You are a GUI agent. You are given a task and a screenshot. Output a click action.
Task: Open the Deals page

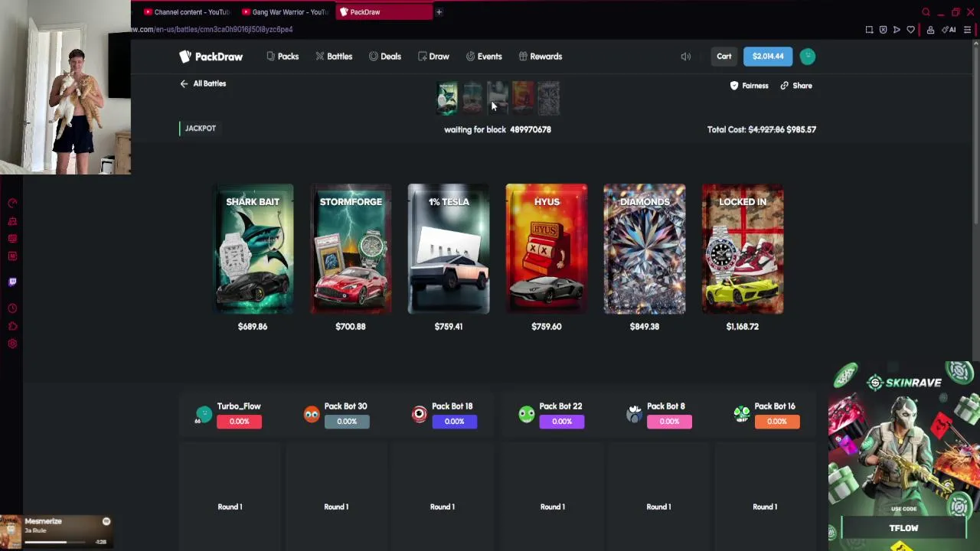pyautogui.click(x=385, y=57)
